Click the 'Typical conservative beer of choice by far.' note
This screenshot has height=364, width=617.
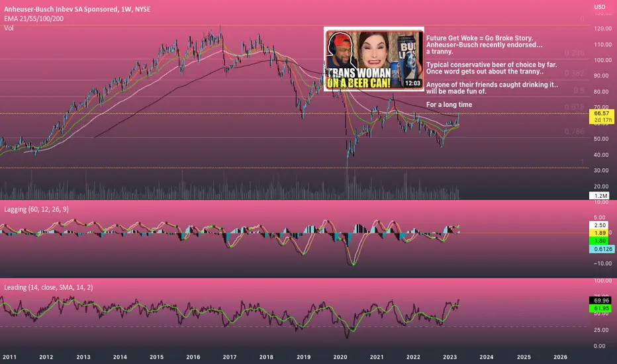click(x=491, y=65)
